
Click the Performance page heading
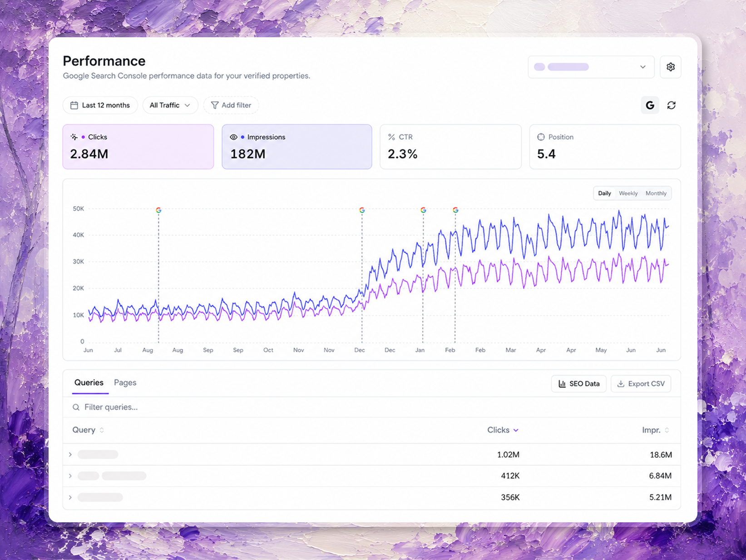point(104,61)
